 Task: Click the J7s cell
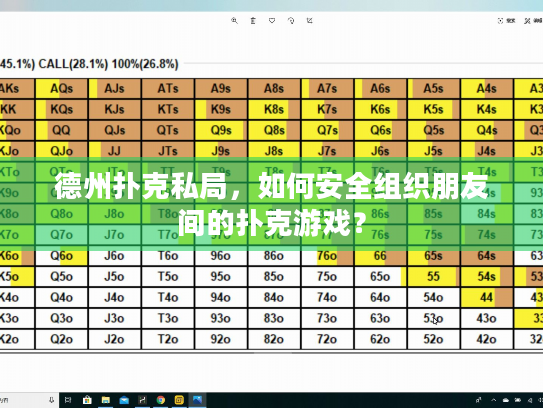tap(327, 151)
